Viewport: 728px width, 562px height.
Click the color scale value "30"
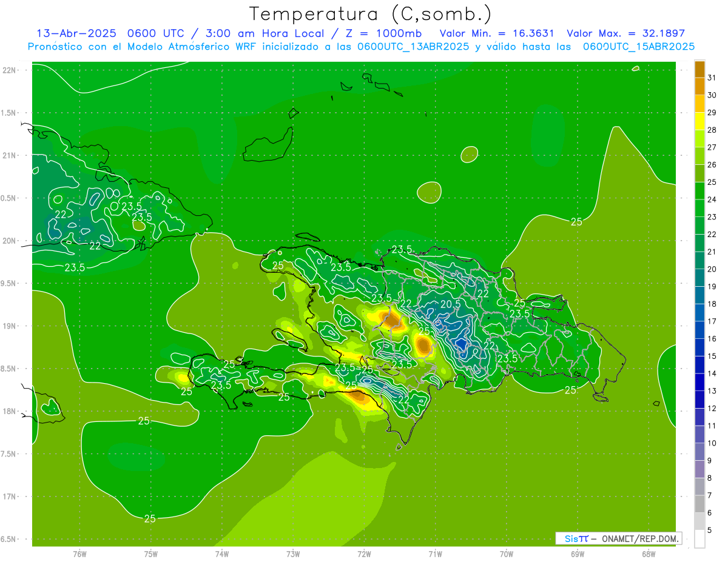[712, 95]
